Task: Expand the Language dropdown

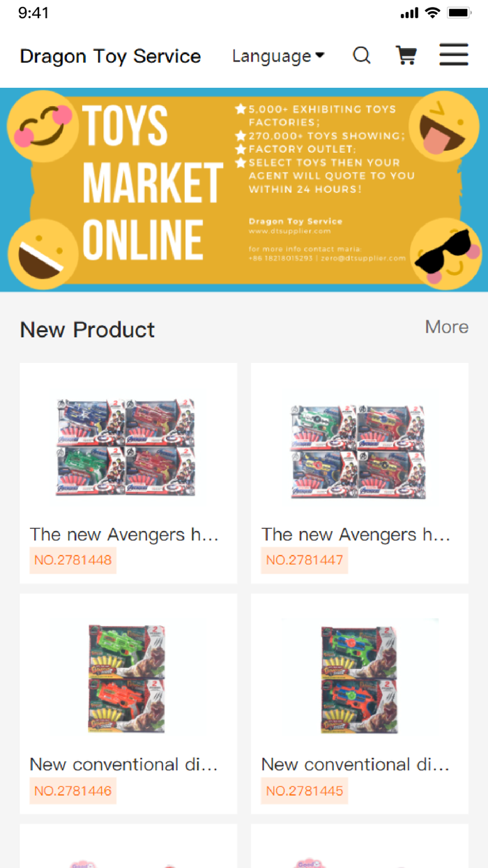Action: (x=278, y=56)
